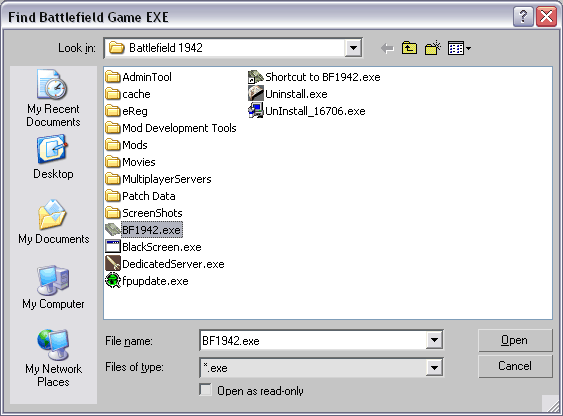Open My Recent Documents
Screen dimensions: 563x416
tap(53, 98)
